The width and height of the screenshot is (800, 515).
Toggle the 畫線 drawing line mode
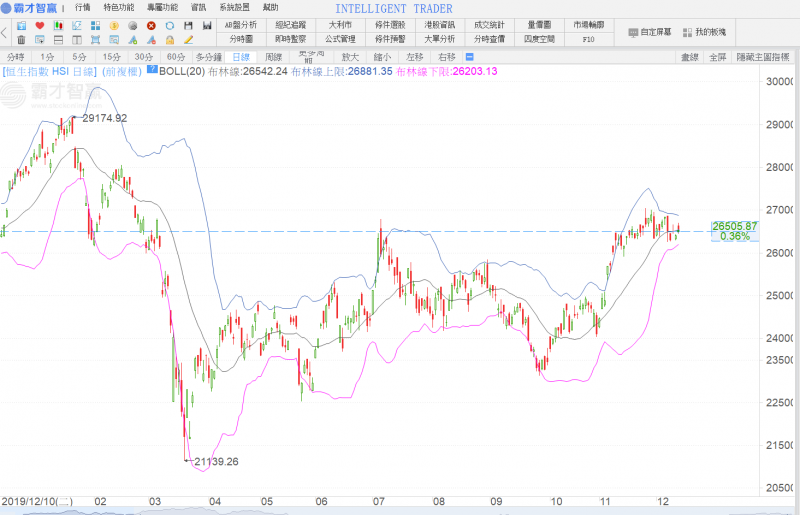coord(690,57)
